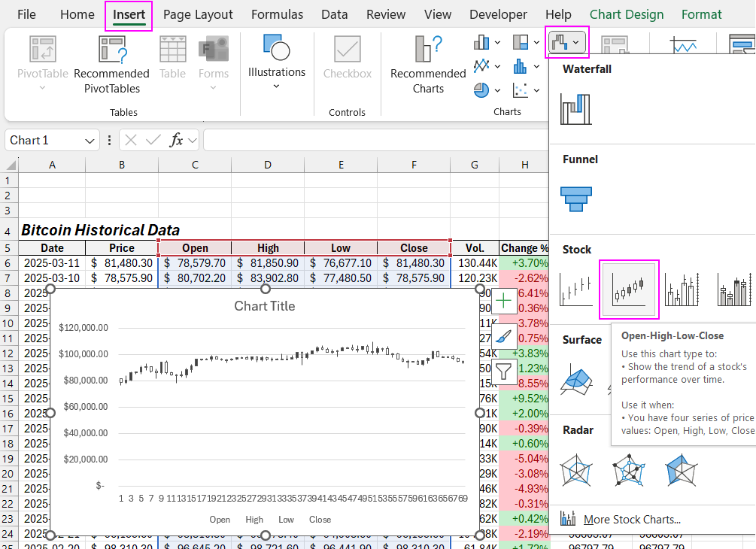Select the Waterfall chart type icon
The width and height of the screenshot is (756, 549).
click(x=575, y=108)
